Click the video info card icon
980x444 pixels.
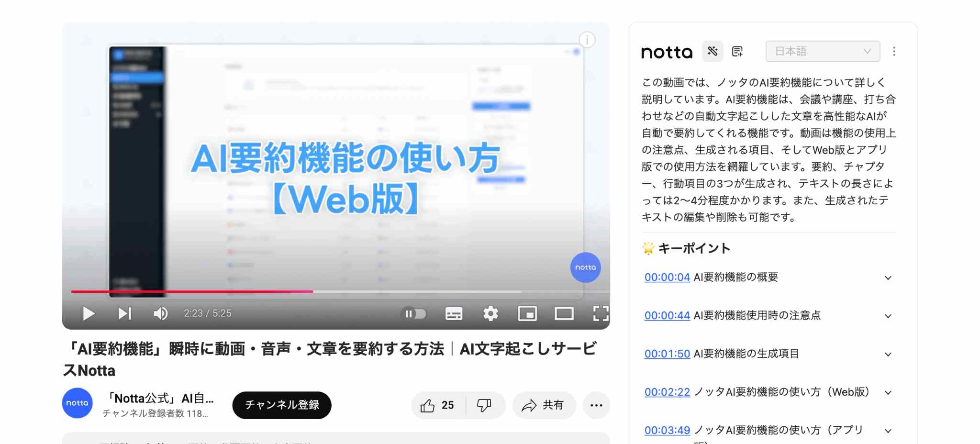click(x=587, y=40)
